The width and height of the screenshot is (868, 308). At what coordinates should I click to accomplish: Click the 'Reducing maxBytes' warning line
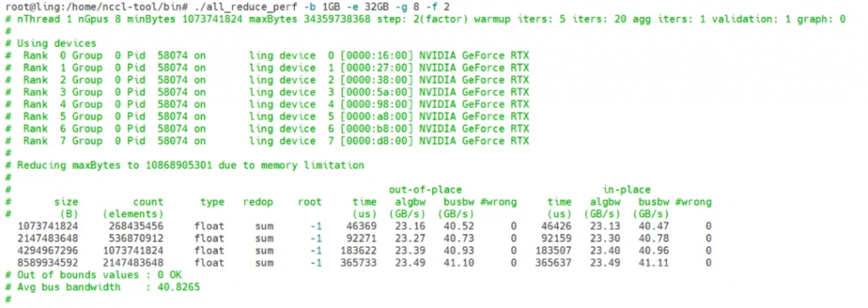184,165
